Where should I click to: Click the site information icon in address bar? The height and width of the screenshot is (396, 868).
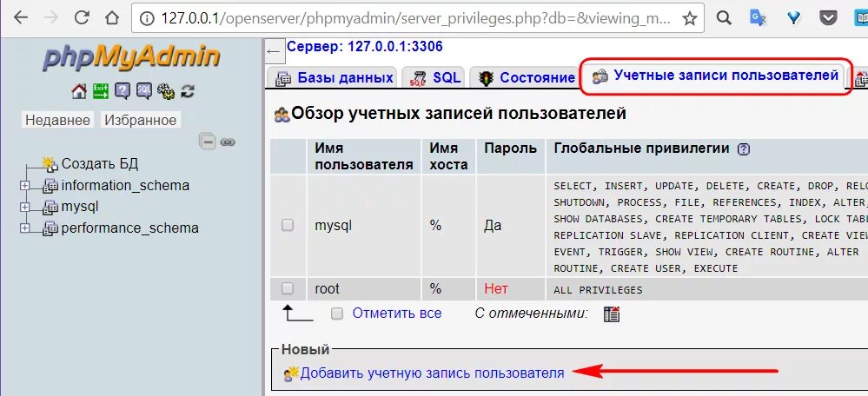tap(147, 18)
